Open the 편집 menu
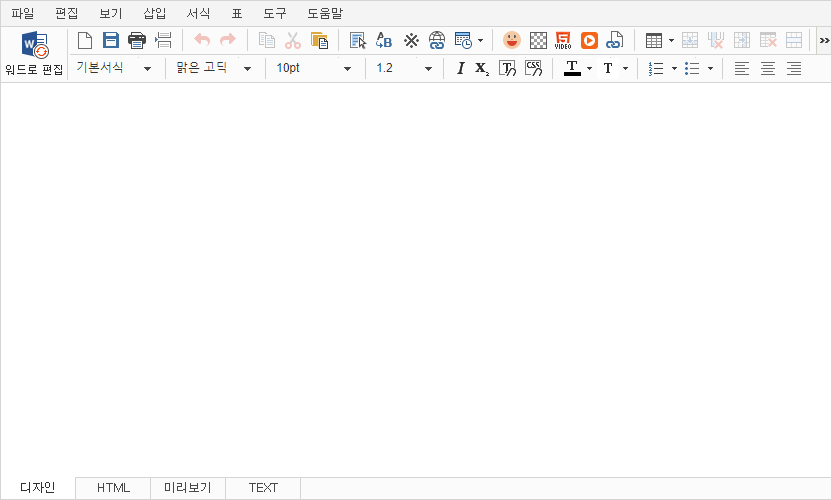The height and width of the screenshot is (500, 832). point(67,13)
